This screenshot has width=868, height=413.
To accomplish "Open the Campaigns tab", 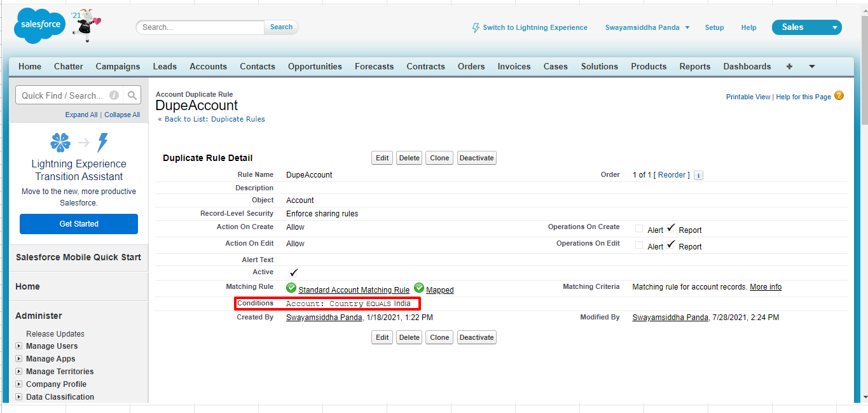I will click(118, 66).
